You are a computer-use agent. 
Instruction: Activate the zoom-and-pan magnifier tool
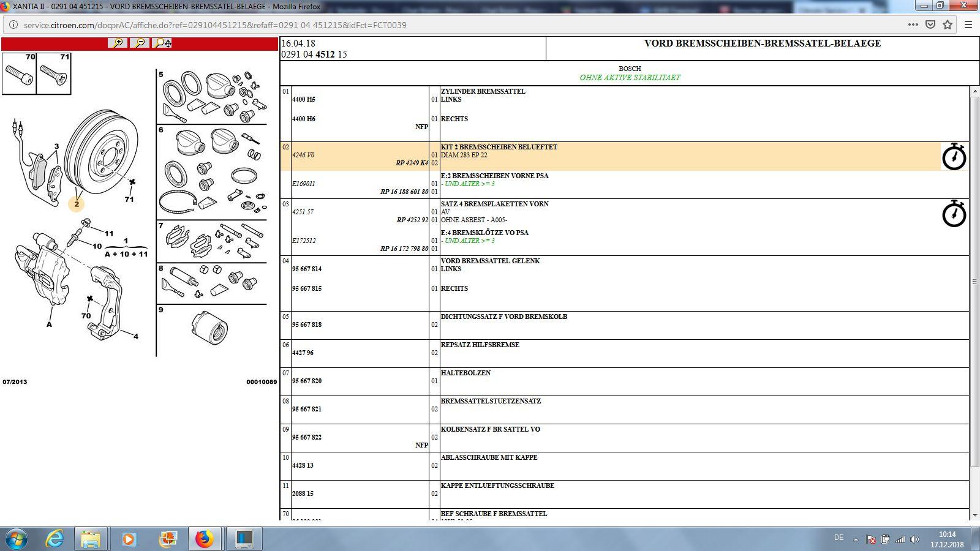pos(162,43)
